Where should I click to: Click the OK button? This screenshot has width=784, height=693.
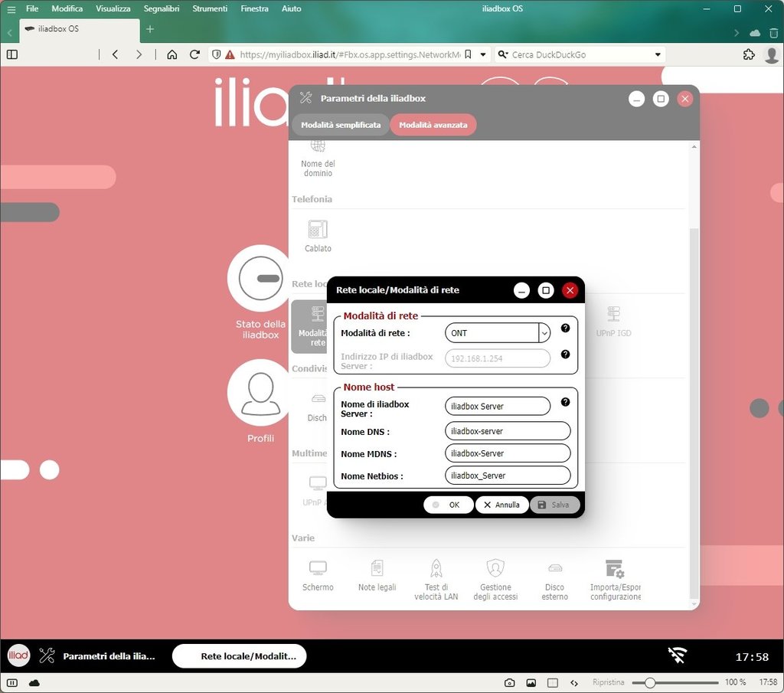coord(449,505)
